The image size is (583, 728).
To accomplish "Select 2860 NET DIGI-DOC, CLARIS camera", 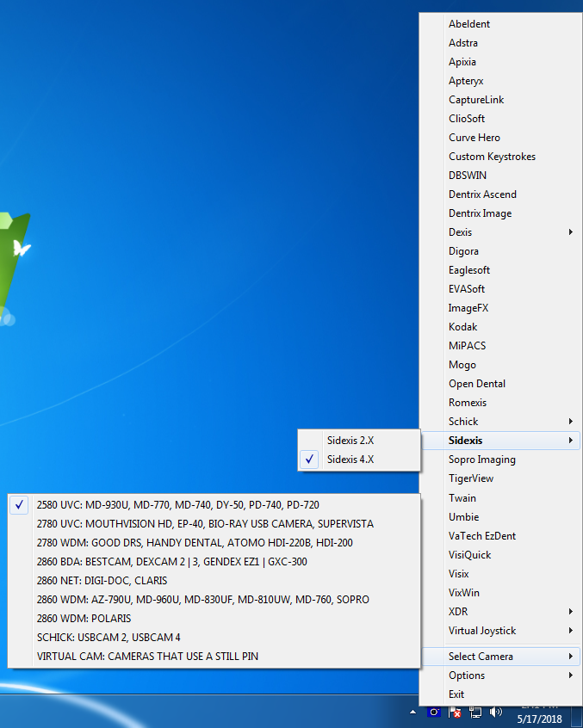I will pyautogui.click(x=214, y=580).
